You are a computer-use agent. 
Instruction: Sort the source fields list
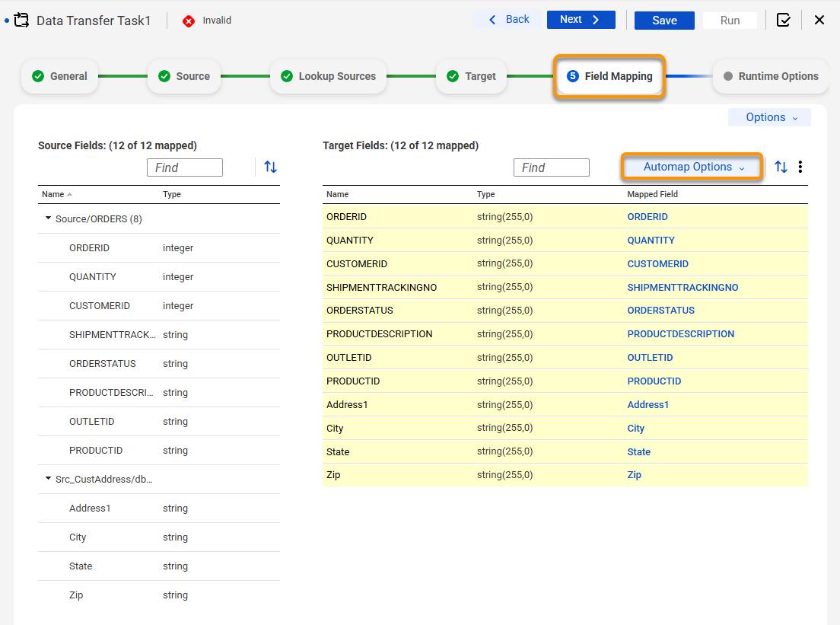(271, 167)
